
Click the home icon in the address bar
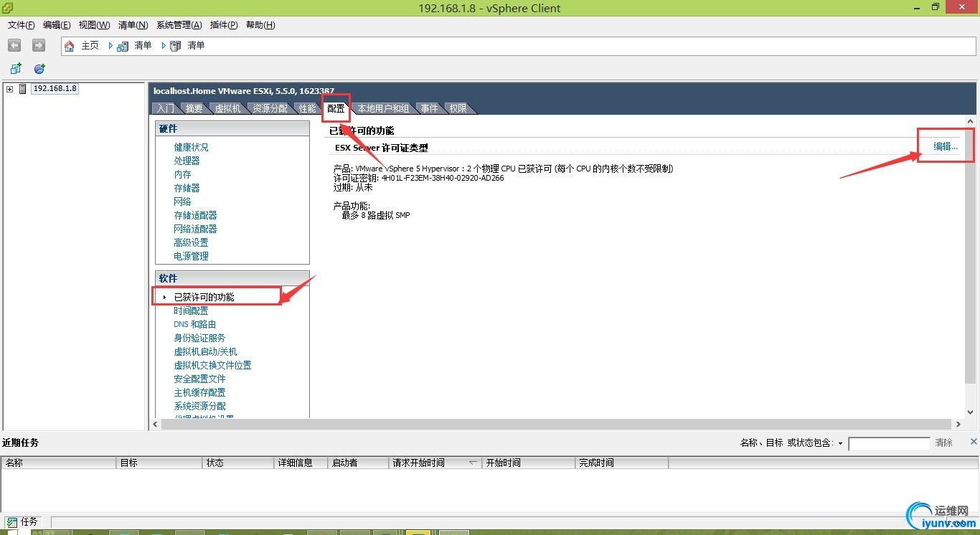tap(70, 46)
